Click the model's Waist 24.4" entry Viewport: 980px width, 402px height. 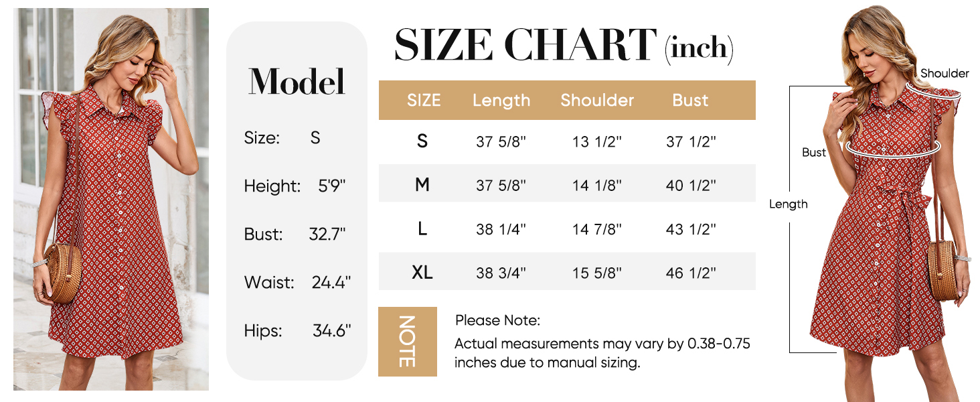point(297,282)
